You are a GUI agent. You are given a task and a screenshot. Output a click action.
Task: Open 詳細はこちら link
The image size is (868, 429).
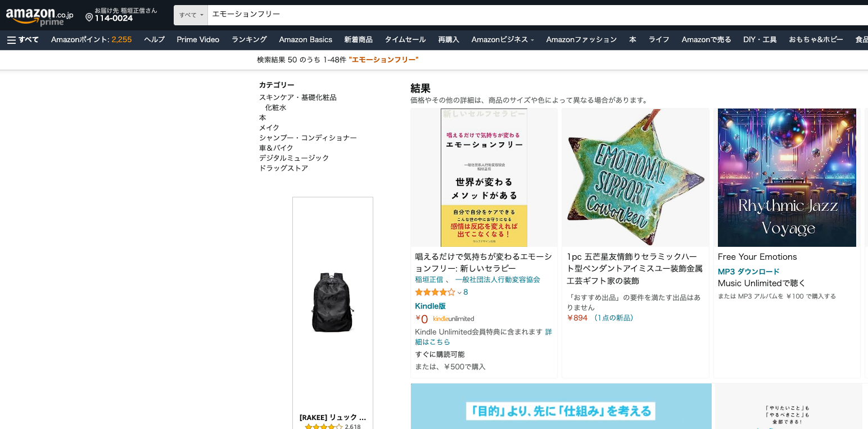[x=483, y=337]
